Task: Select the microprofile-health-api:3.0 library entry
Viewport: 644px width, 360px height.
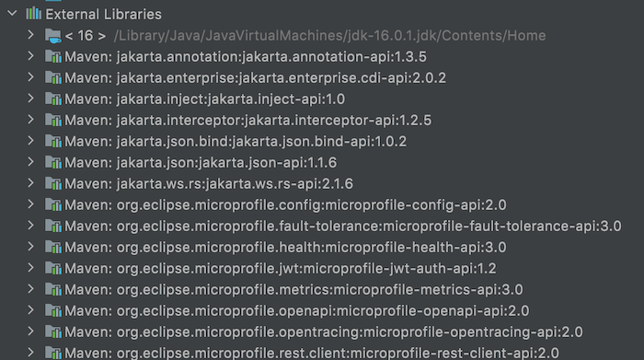Action: point(285,248)
